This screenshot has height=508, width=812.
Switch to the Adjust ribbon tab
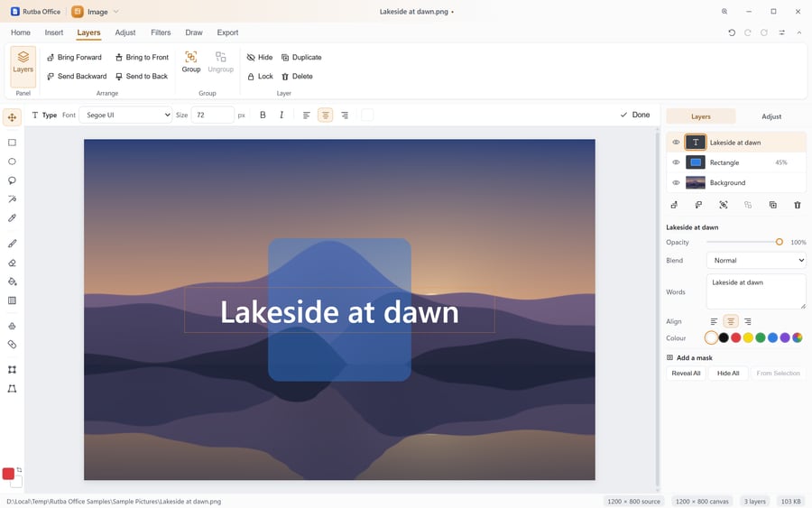(125, 32)
